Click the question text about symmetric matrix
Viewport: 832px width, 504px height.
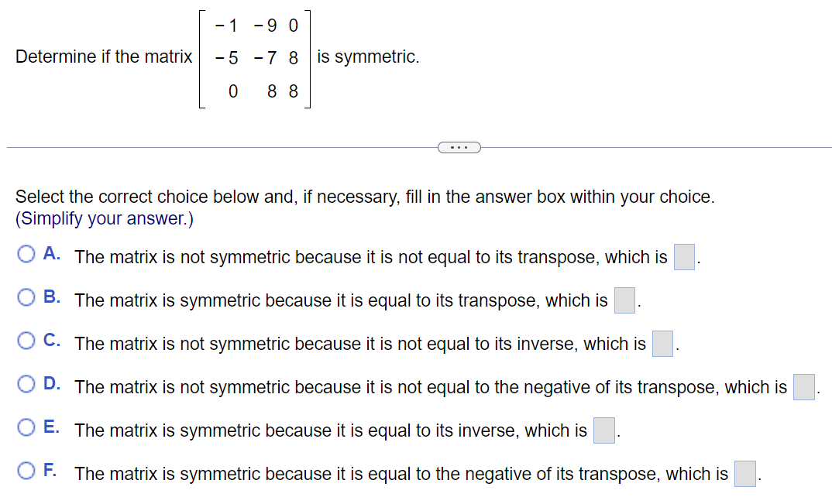click(102, 57)
